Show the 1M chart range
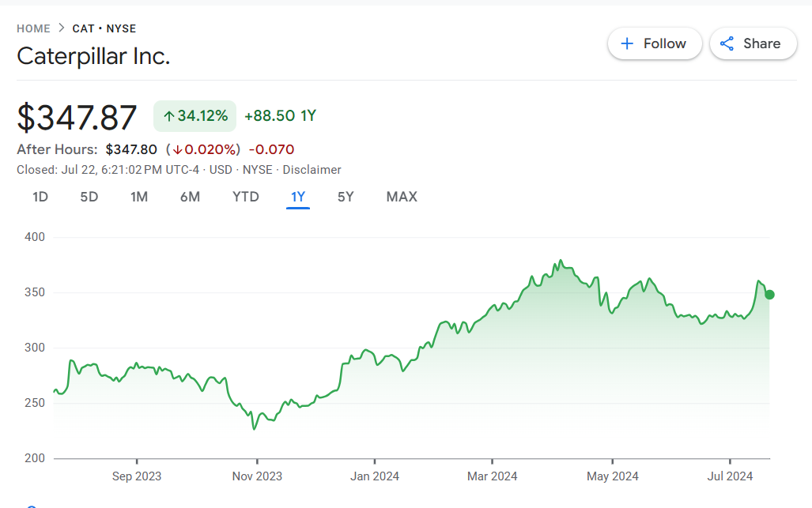The image size is (812, 508). click(139, 197)
